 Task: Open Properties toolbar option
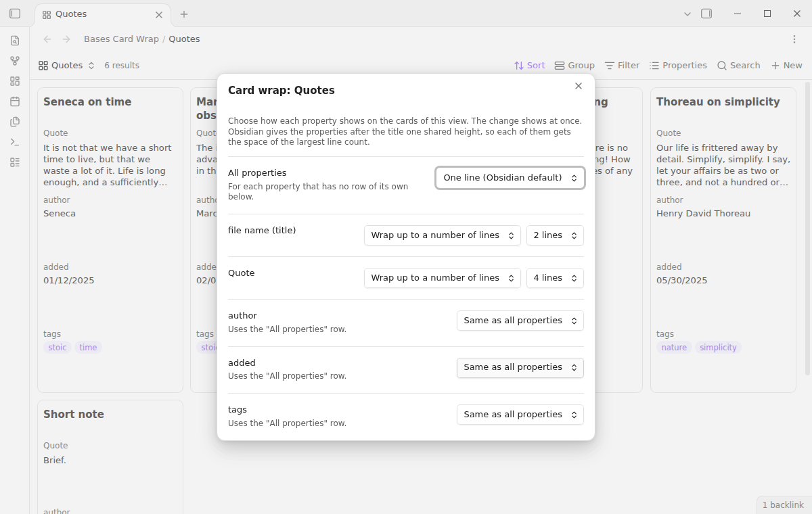point(678,66)
